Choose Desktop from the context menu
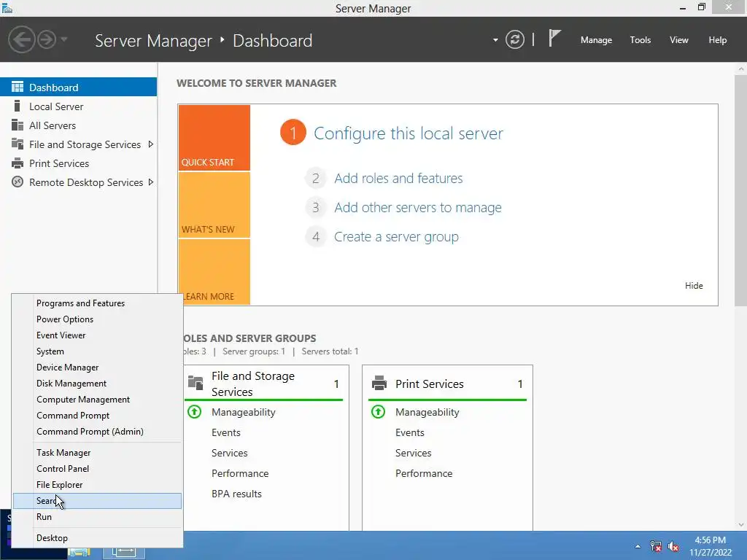 [97, 537]
